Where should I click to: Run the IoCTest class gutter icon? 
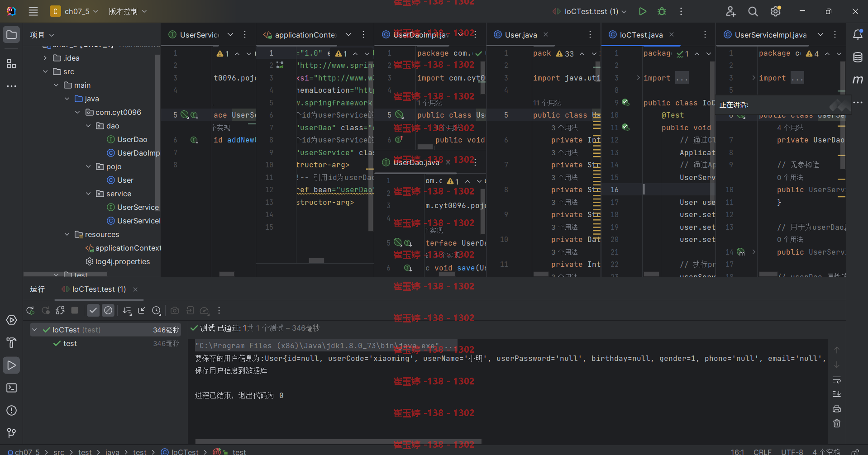625,103
